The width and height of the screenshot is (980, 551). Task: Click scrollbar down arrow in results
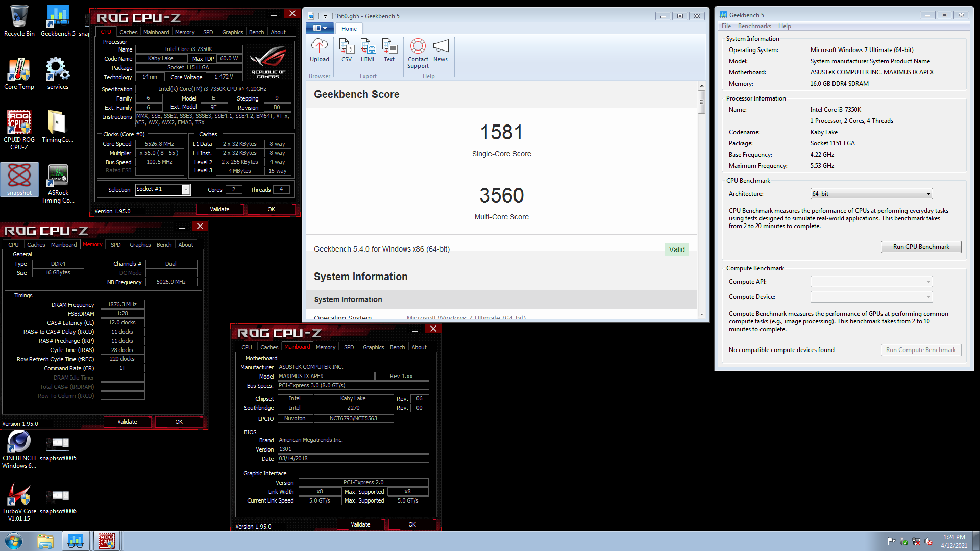(x=702, y=314)
